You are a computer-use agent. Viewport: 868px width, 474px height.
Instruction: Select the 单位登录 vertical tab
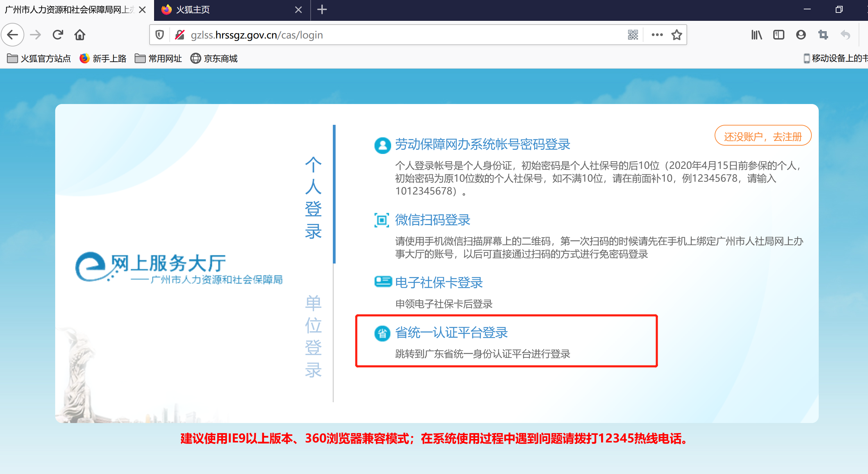[x=313, y=336]
